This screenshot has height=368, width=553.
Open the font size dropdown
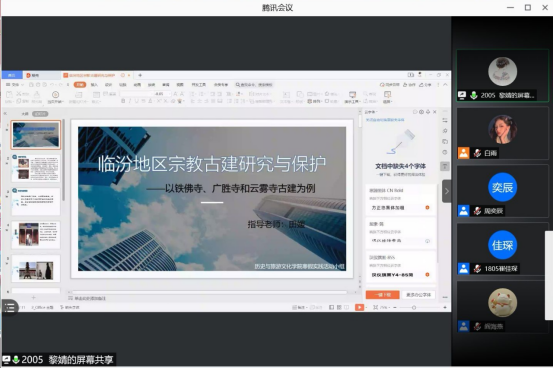[169, 94]
